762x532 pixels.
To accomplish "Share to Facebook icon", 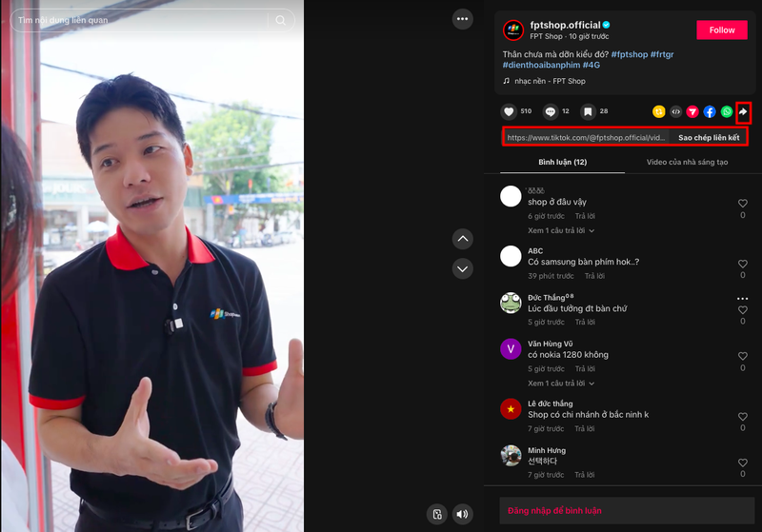I will point(710,111).
